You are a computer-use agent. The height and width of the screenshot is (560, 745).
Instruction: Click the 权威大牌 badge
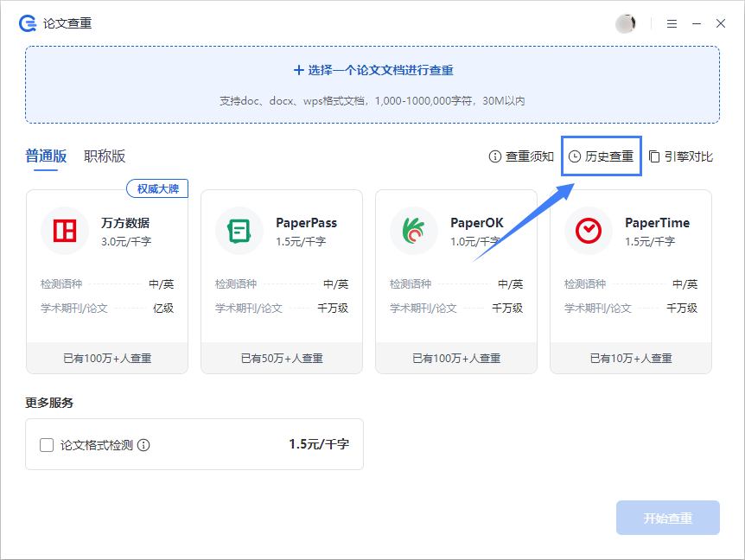click(x=157, y=188)
